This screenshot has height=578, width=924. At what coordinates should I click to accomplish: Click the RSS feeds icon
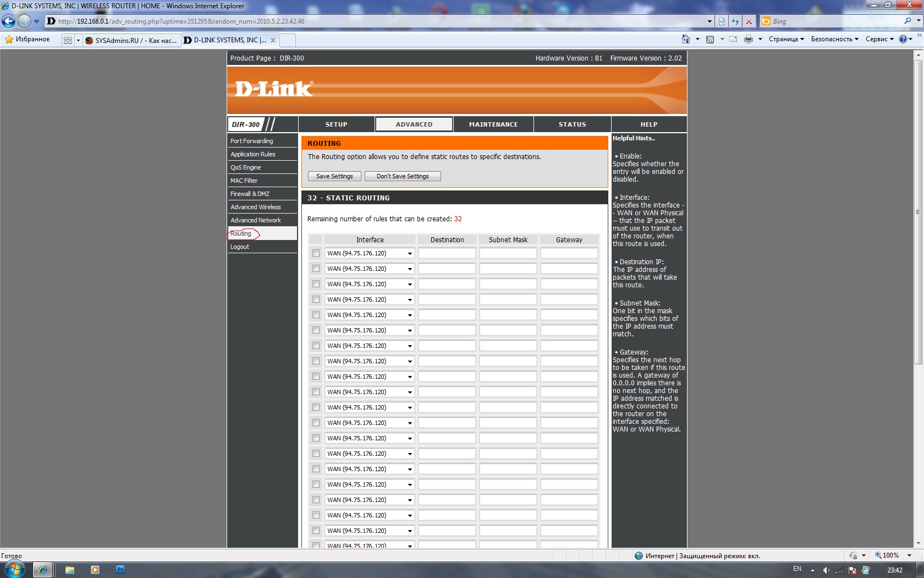(710, 39)
